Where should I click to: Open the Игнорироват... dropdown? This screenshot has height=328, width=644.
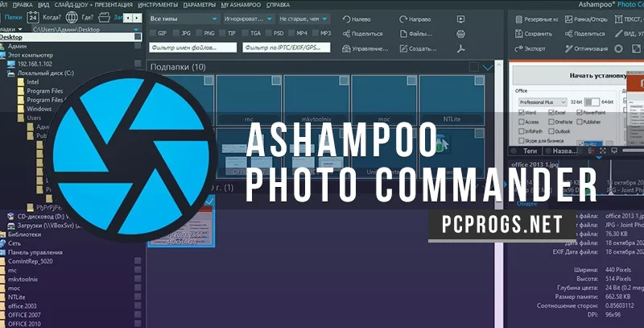(x=248, y=19)
